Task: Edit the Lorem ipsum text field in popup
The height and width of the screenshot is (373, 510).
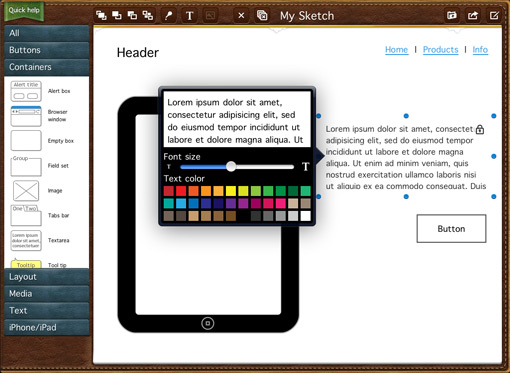Action: point(237,119)
